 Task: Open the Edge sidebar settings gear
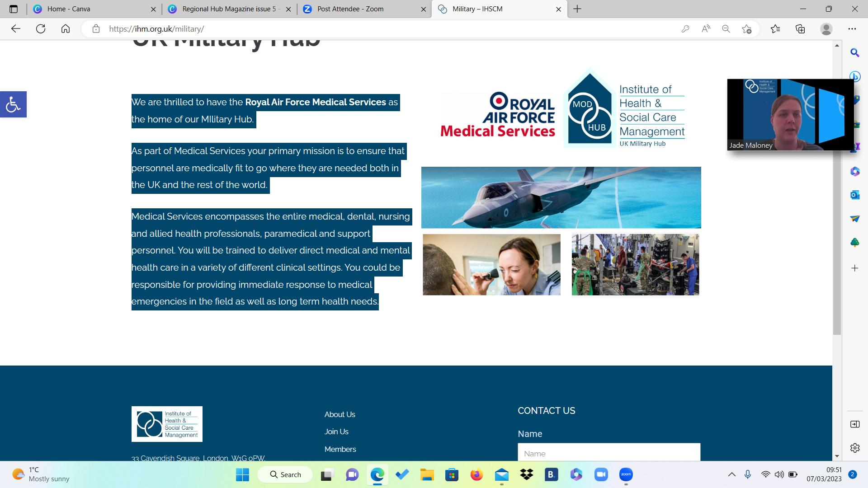[x=854, y=448]
